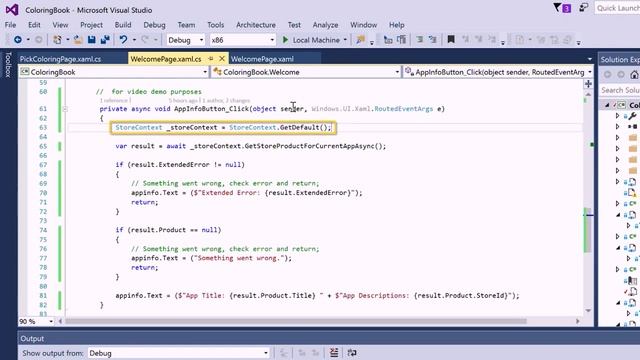Open the Debug menu
Screen dimensions: 640x360
(154, 25)
